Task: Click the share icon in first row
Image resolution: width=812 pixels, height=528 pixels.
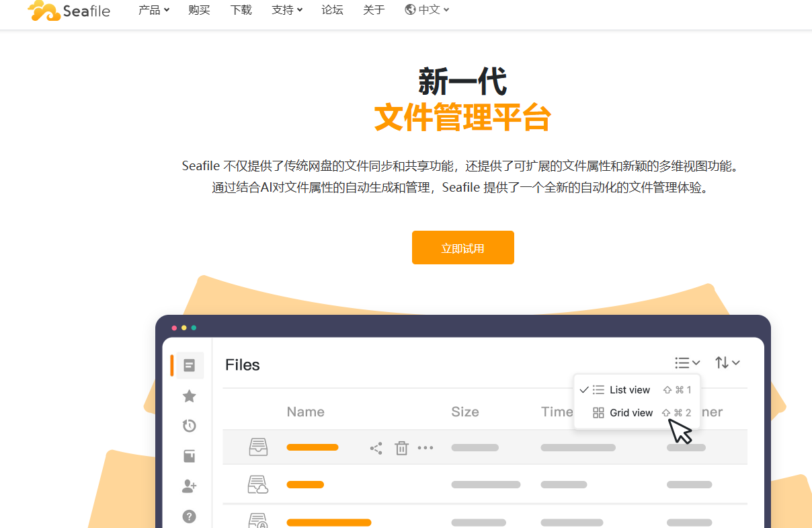Action: pos(376,448)
